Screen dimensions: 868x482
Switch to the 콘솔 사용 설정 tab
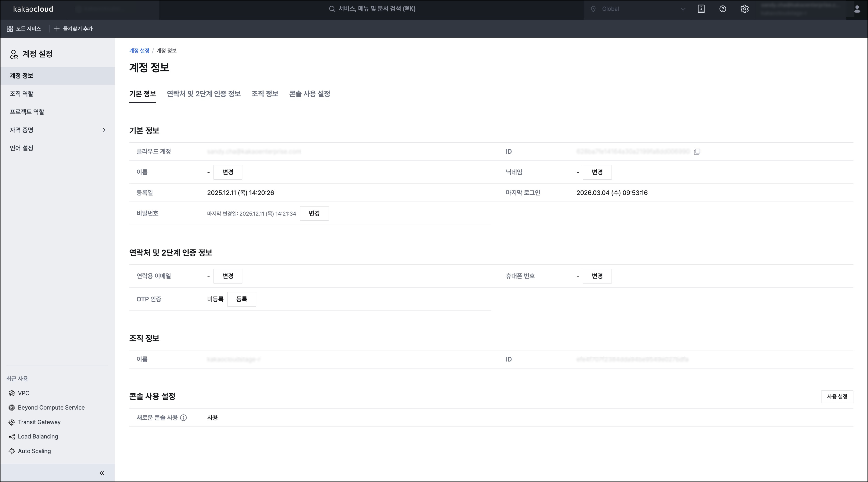tap(309, 94)
